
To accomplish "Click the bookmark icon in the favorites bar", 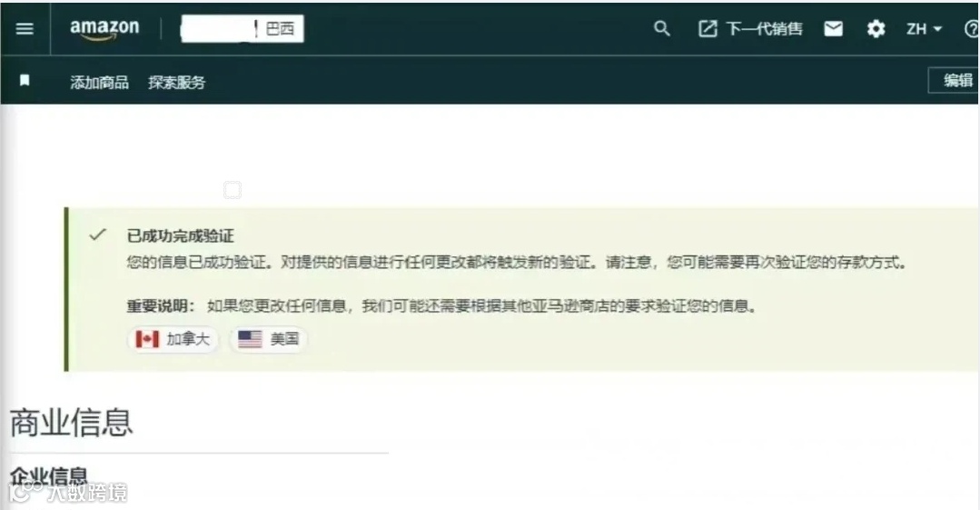I will pyautogui.click(x=25, y=81).
